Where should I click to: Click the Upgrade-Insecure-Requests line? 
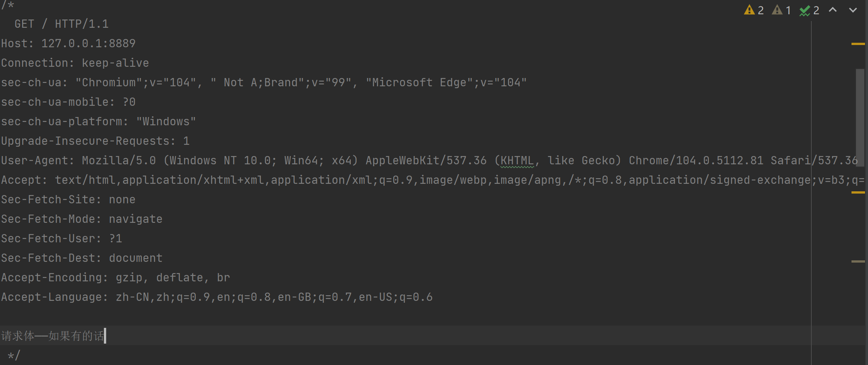click(x=95, y=141)
